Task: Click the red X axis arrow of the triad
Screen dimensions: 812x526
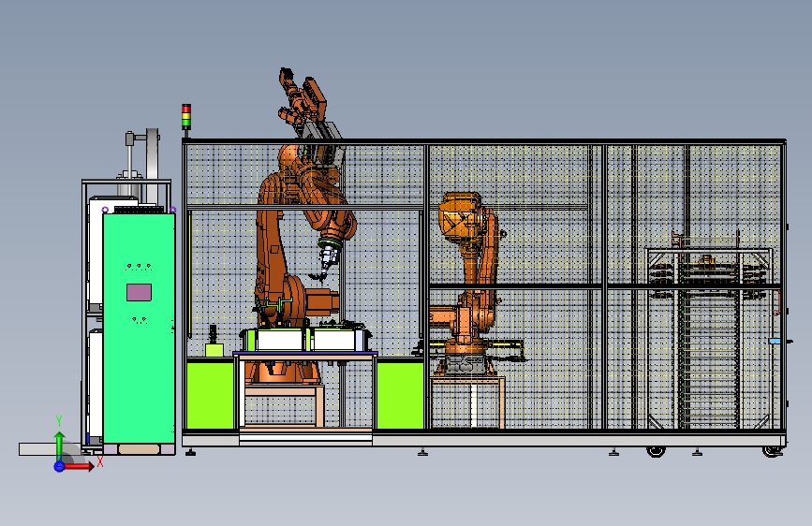Action: point(79,467)
